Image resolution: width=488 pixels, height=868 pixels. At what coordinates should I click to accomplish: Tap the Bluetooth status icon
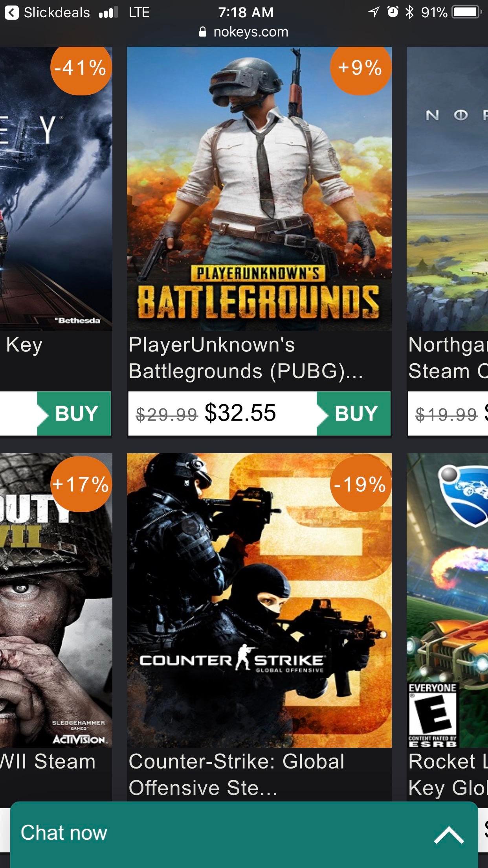click(x=409, y=13)
